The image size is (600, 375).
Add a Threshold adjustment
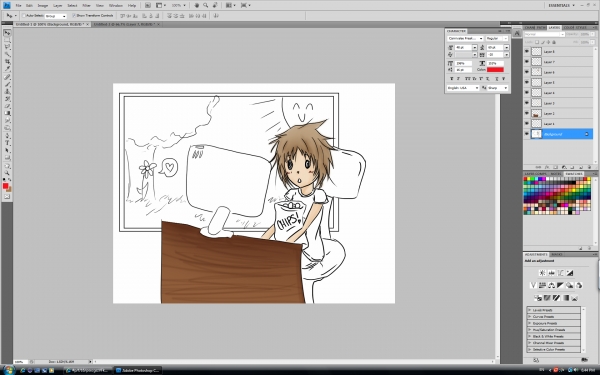click(556, 298)
